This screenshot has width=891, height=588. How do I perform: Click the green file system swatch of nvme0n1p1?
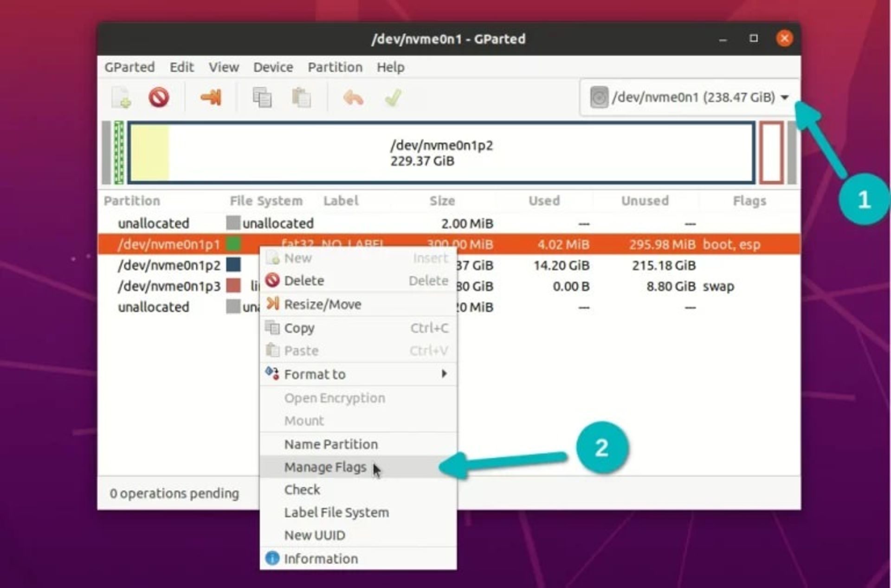233,243
